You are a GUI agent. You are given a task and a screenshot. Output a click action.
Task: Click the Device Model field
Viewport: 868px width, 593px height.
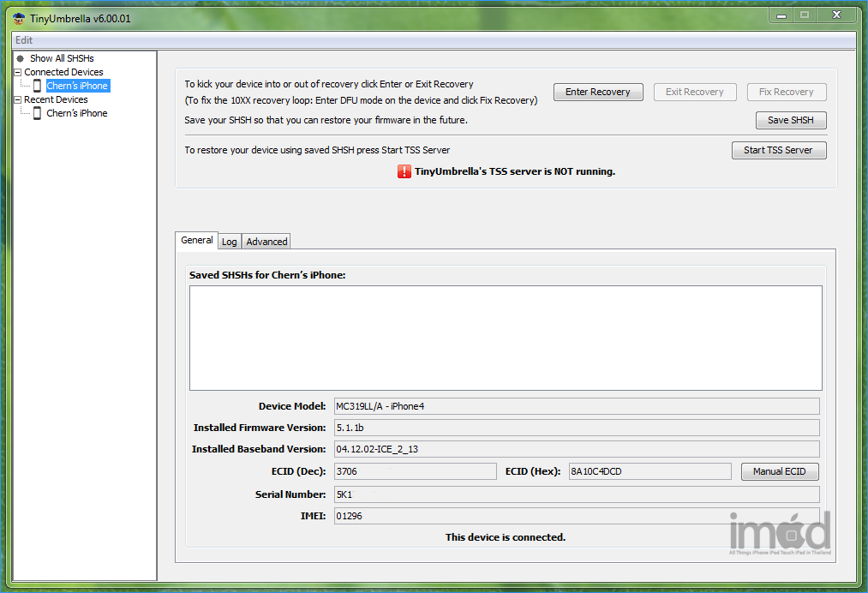point(577,406)
